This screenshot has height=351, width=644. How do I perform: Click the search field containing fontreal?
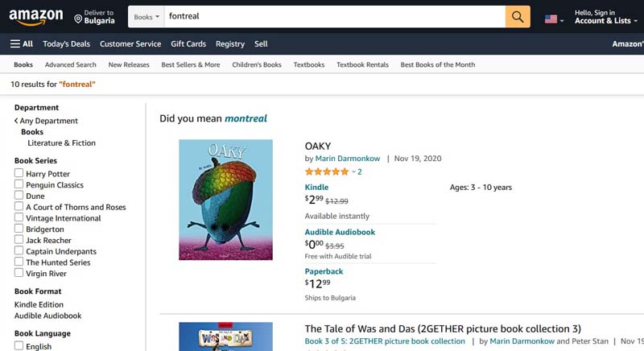click(x=334, y=16)
